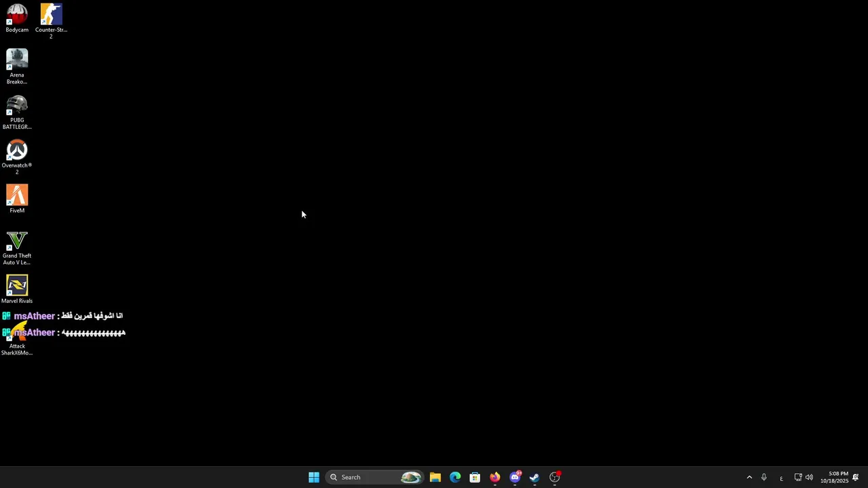Switch the input language indicator
The width and height of the screenshot is (868, 488).
[x=781, y=478]
